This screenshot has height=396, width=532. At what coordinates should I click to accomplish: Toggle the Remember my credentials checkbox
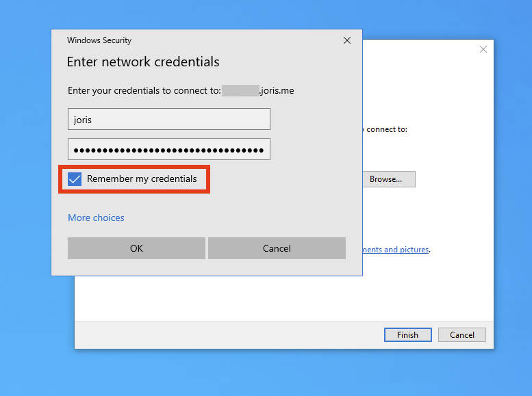(75, 179)
